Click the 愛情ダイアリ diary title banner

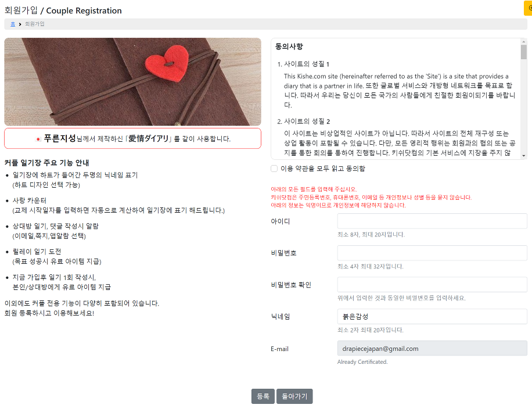tap(132, 138)
